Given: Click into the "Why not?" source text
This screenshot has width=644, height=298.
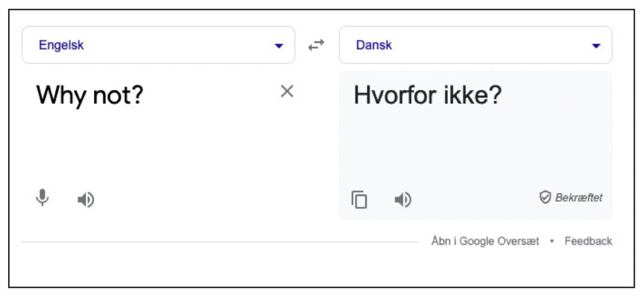Looking at the screenshot, I should (x=90, y=95).
